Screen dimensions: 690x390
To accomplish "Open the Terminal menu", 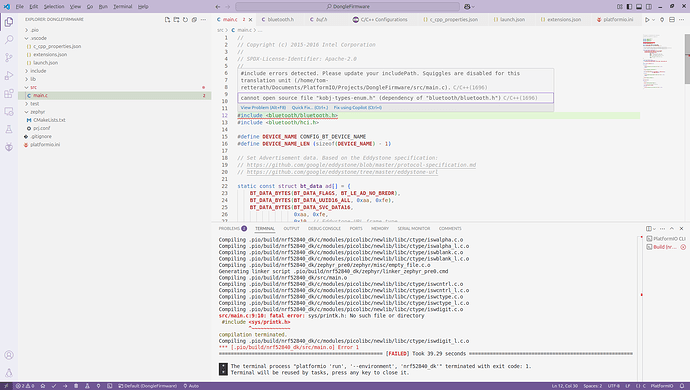I will click(x=122, y=7).
